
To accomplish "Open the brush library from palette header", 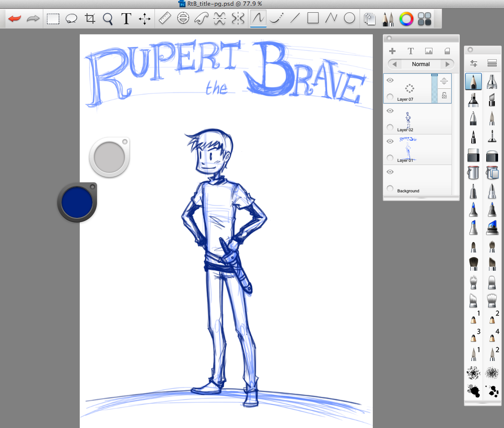I will coord(492,63).
